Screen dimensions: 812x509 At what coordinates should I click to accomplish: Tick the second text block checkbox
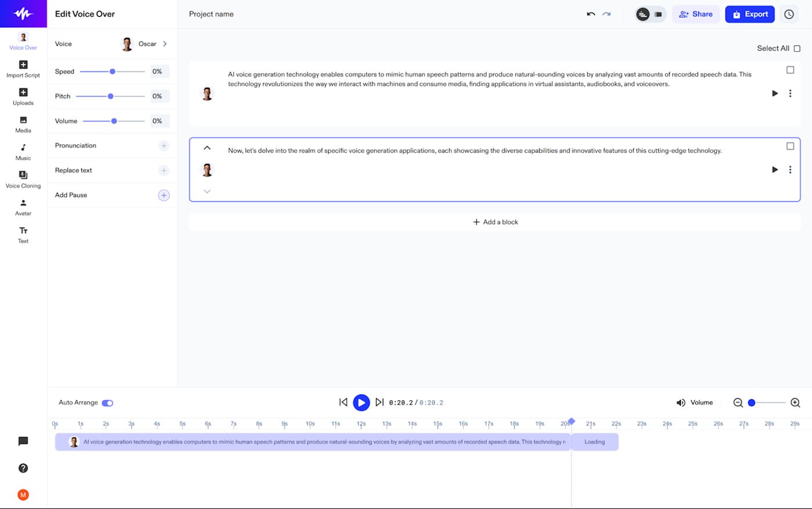(790, 146)
